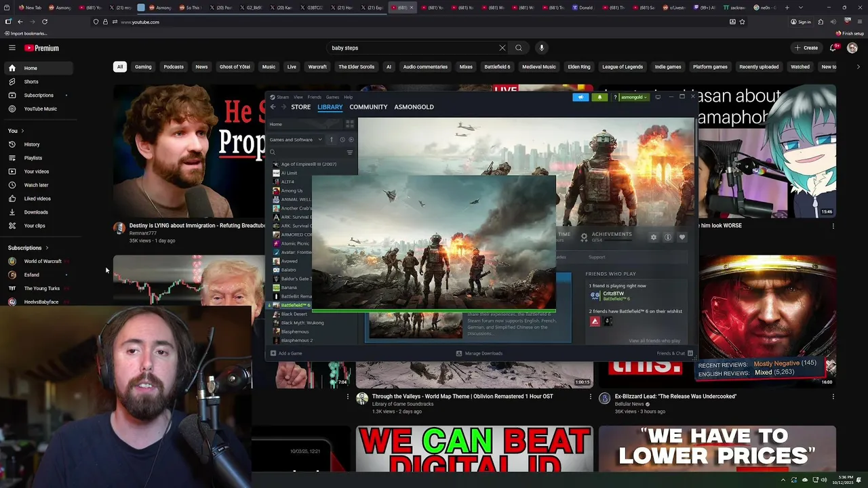Open the Games menu in Steam
Screen dimensions: 868x488
[332, 97]
